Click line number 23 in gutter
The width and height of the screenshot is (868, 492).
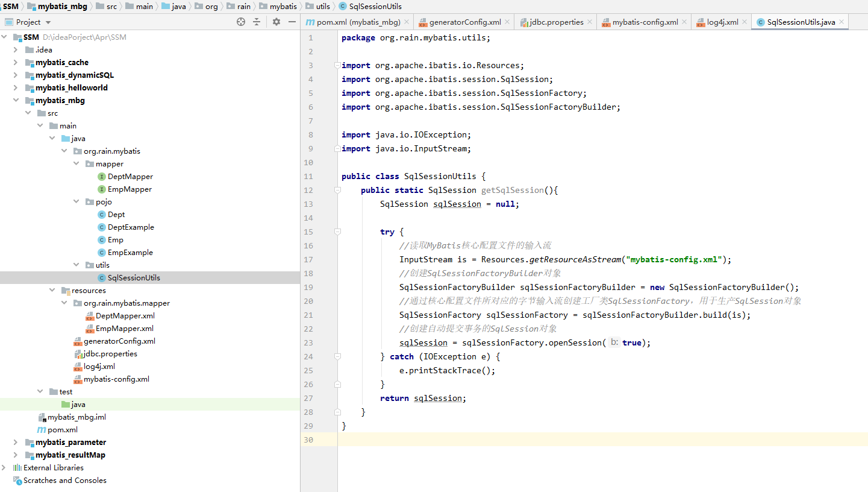click(x=308, y=342)
